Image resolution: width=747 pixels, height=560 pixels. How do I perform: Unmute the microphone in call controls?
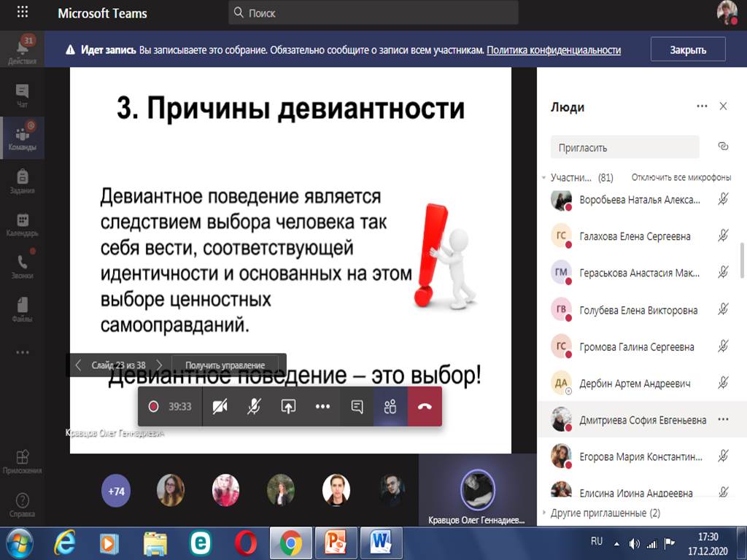[x=254, y=406]
